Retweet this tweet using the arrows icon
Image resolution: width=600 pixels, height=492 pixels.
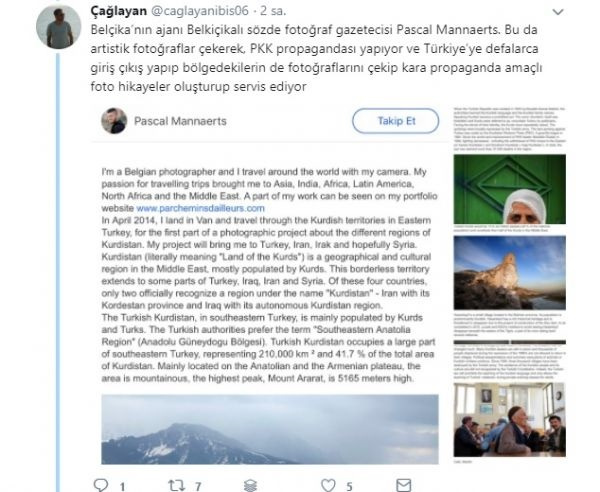(x=176, y=485)
